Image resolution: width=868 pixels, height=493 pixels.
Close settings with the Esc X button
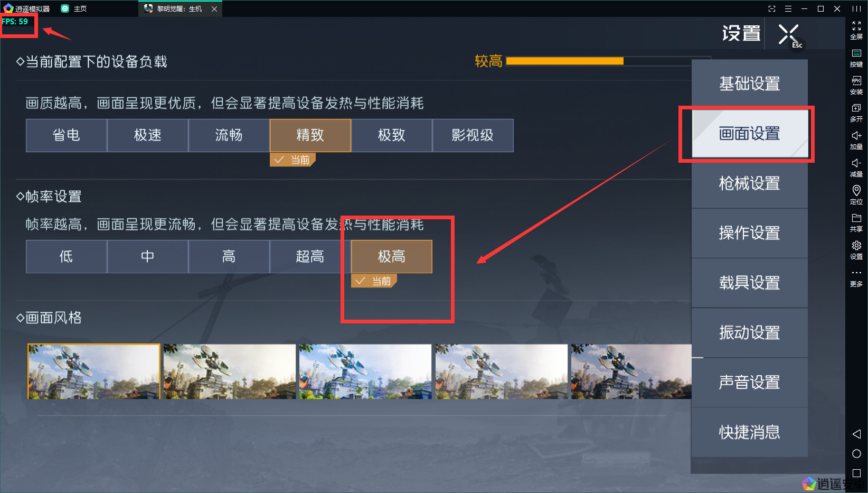(x=789, y=35)
